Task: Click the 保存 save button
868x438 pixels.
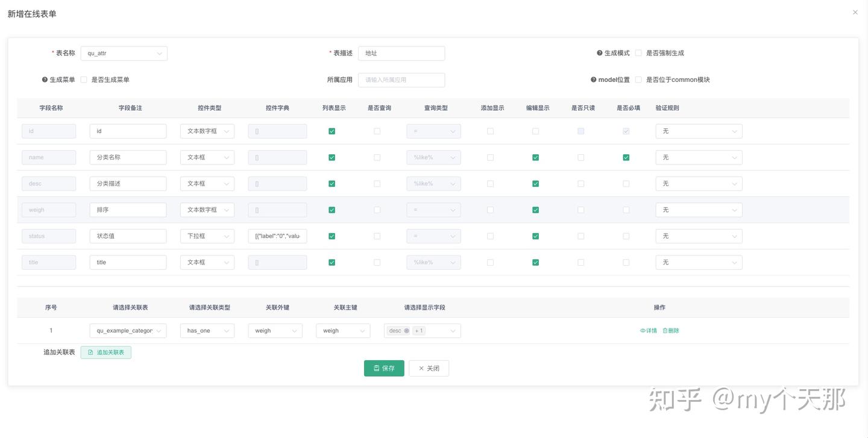Action: click(x=384, y=368)
